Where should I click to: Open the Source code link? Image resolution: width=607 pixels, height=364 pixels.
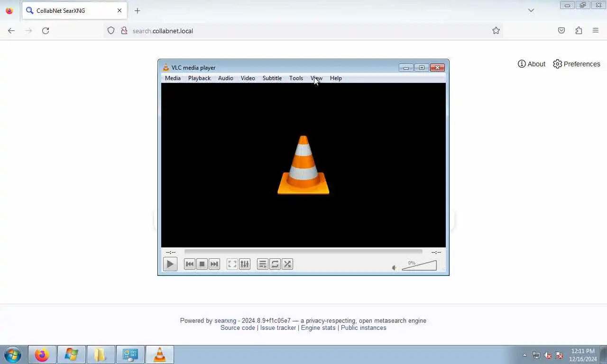click(238, 328)
